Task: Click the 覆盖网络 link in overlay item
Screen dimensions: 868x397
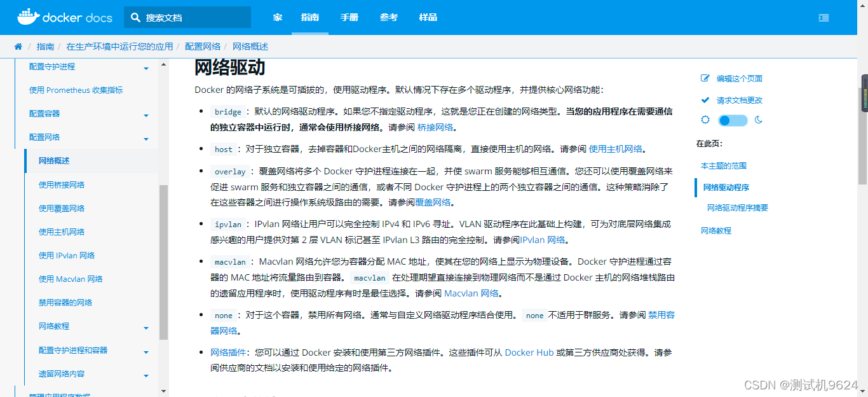Action: (x=433, y=202)
